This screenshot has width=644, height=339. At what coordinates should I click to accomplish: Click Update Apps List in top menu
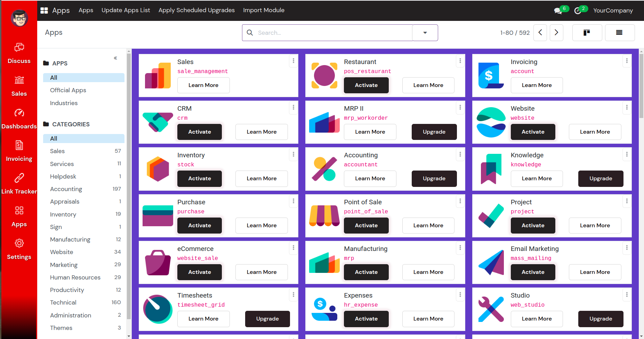click(x=126, y=10)
